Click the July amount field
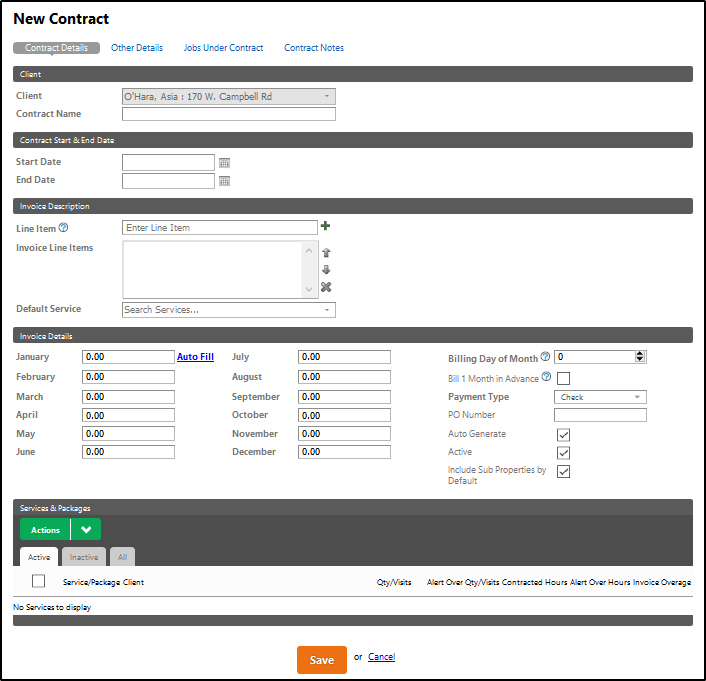 point(344,357)
